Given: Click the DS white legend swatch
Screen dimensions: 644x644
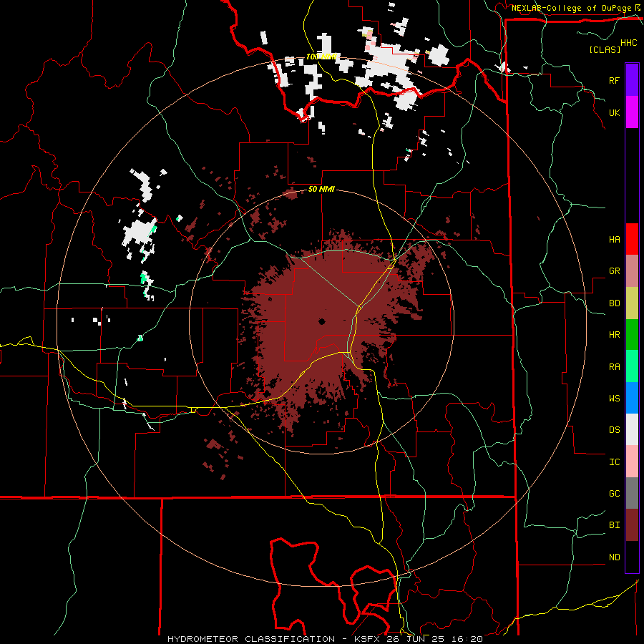Looking at the screenshot, I should (x=632, y=429).
